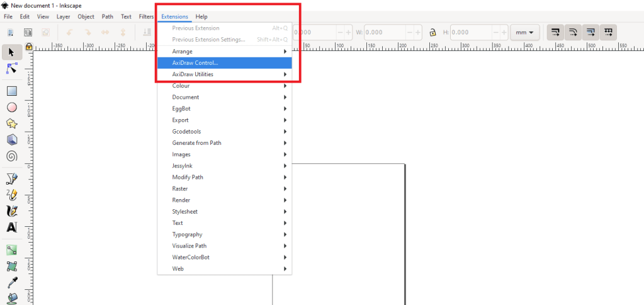Open the mm units dropdown
The height and width of the screenshot is (305, 644).
click(x=525, y=32)
